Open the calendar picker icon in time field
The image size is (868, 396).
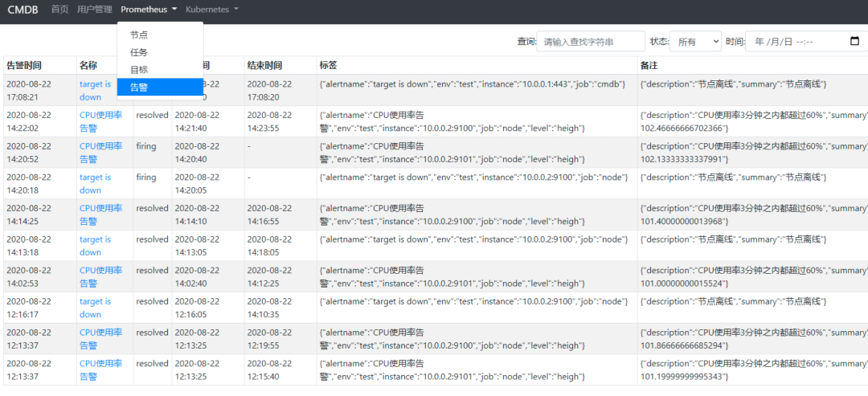tap(854, 42)
